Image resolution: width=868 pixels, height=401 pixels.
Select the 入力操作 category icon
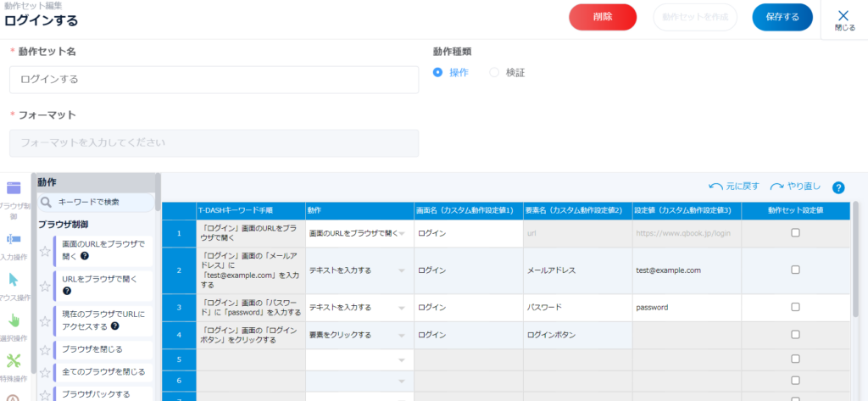[x=14, y=239]
